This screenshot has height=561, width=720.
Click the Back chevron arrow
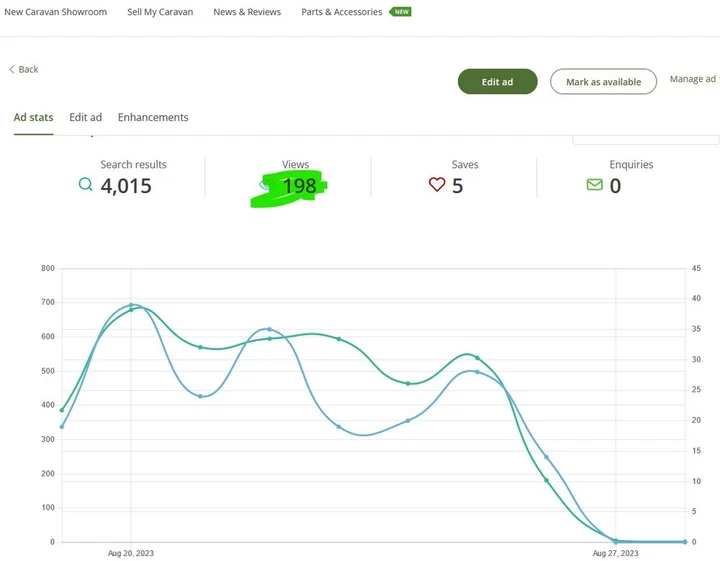[12, 69]
